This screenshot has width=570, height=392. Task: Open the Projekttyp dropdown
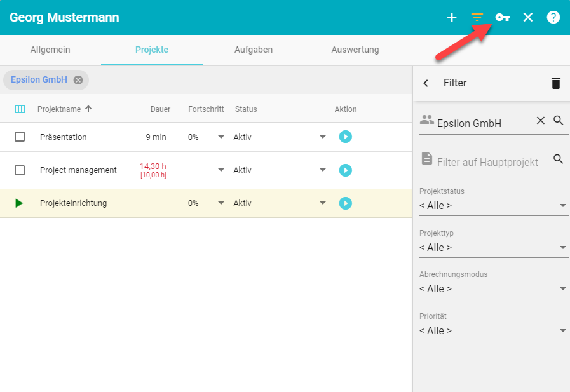[494, 247]
